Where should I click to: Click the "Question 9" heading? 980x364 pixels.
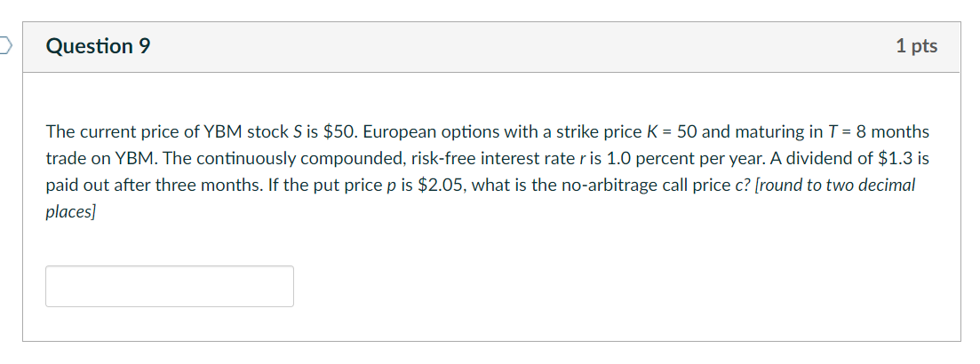98,47
